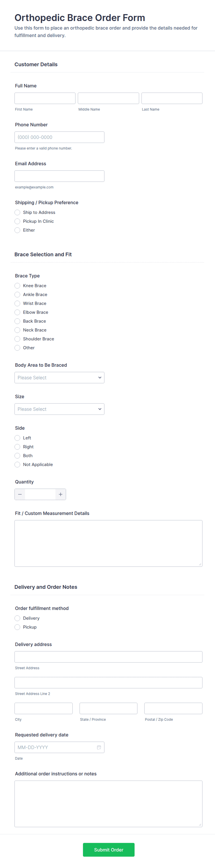Focus the Phone Number field
Screen dimensions: 215x868
(59, 137)
